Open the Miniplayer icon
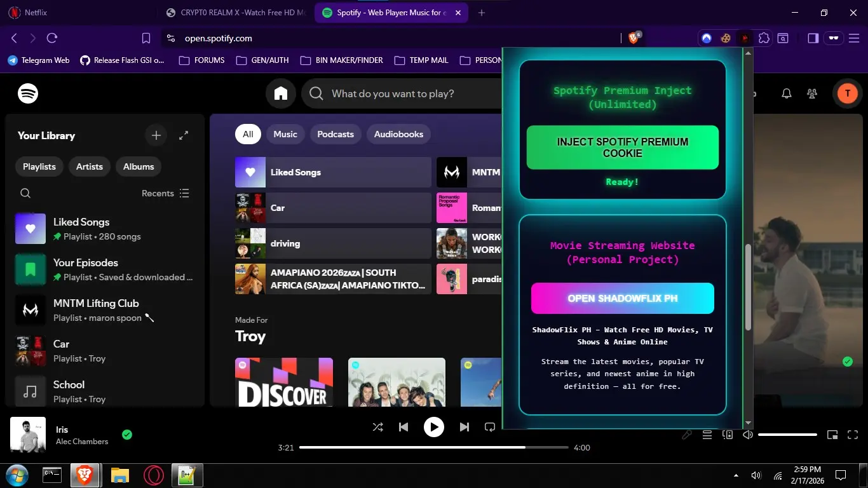This screenshot has width=868, height=488. tap(832, 435)
